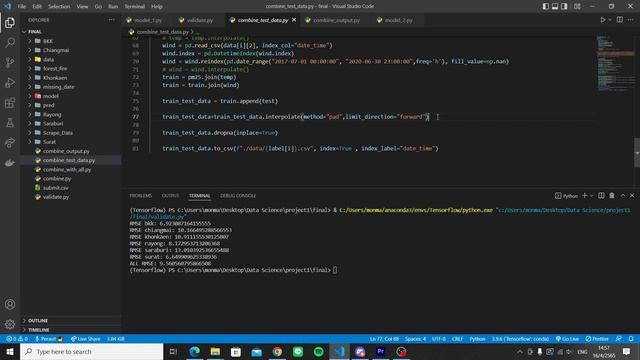This screenshot has height=360, width=640.
Task: Open the Accounts menu icon
Action: point(10,304)
